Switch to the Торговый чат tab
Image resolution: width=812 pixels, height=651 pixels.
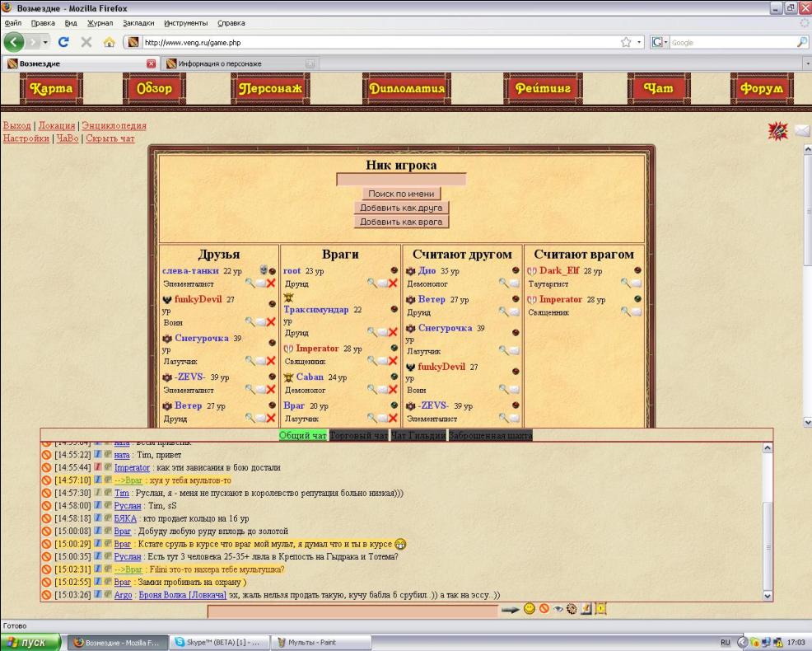[358, 435]
